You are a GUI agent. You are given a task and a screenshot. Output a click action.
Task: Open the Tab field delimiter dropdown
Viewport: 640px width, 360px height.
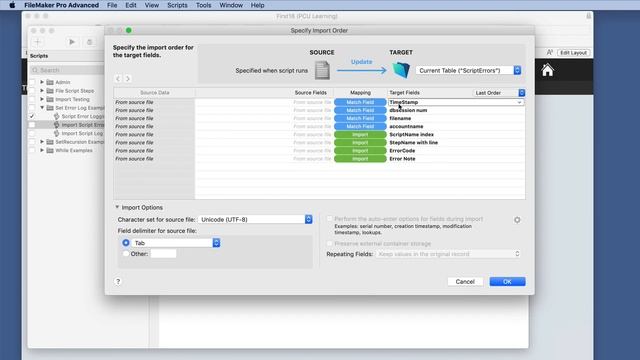pos(176,243)
